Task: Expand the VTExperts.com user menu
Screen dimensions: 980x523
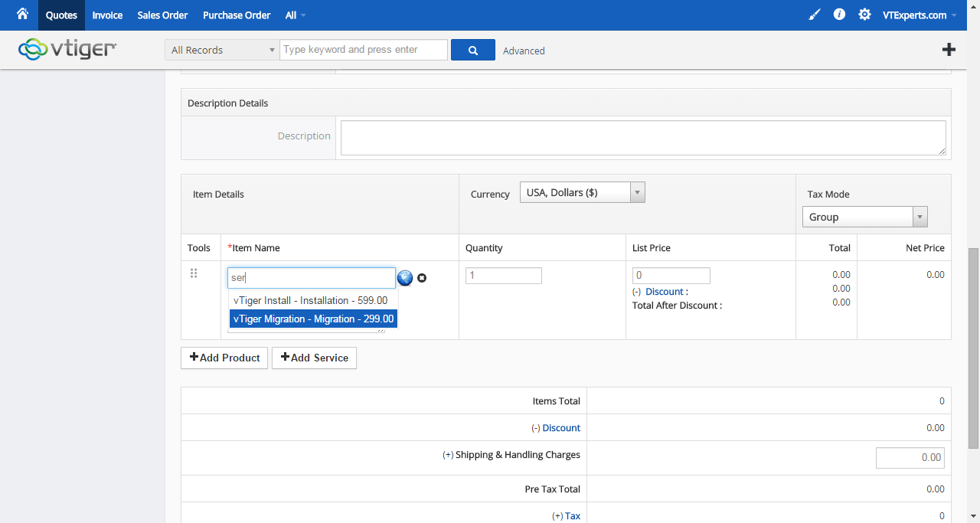Action: 920,15
